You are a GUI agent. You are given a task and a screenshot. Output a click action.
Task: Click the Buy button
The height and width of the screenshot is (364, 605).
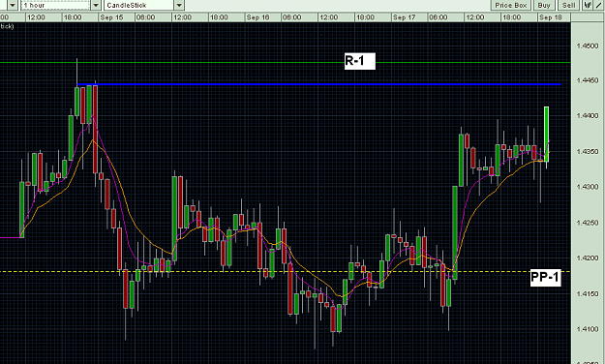pos(544,5)
